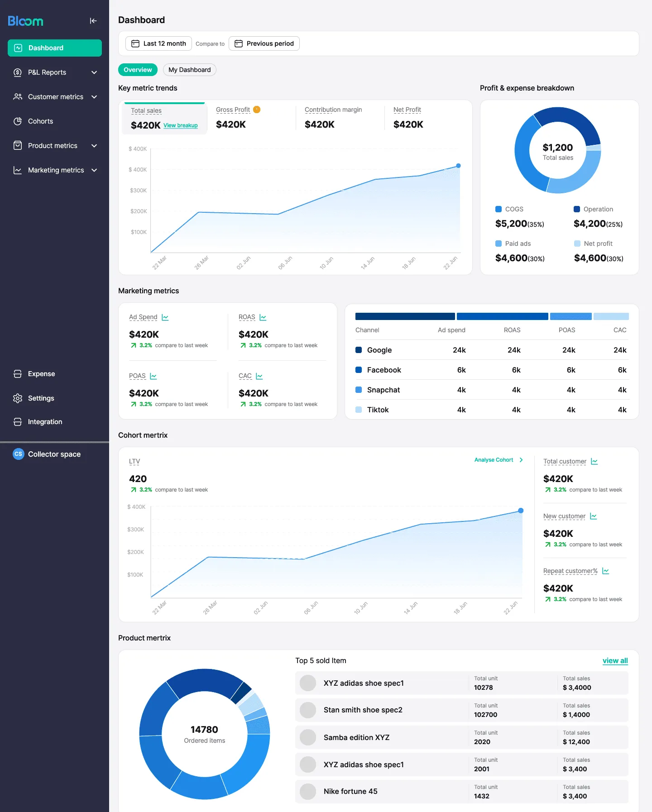Click the Expense icon in sidebar
Screen dimensions: 652x812
[18, 374]
